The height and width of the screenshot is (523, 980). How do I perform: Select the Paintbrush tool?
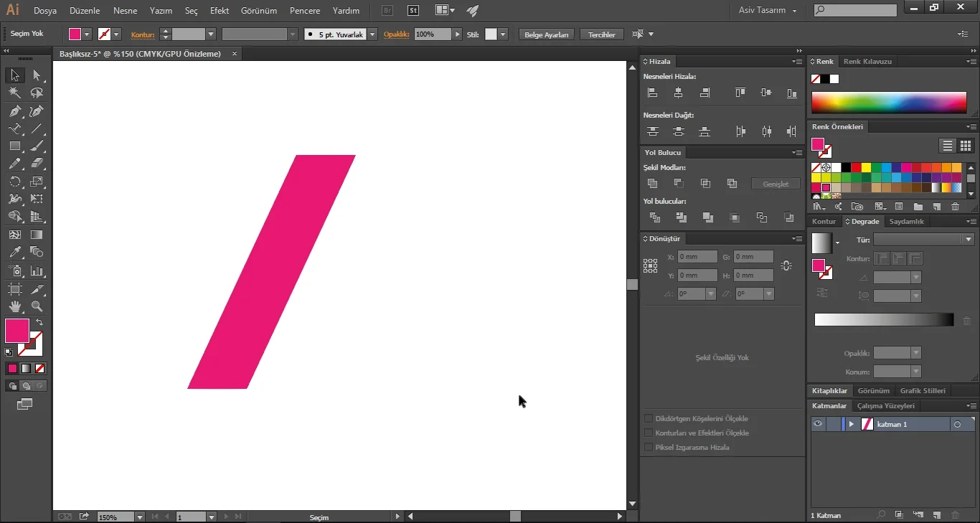pyautogui.click(x=37, y=146)
